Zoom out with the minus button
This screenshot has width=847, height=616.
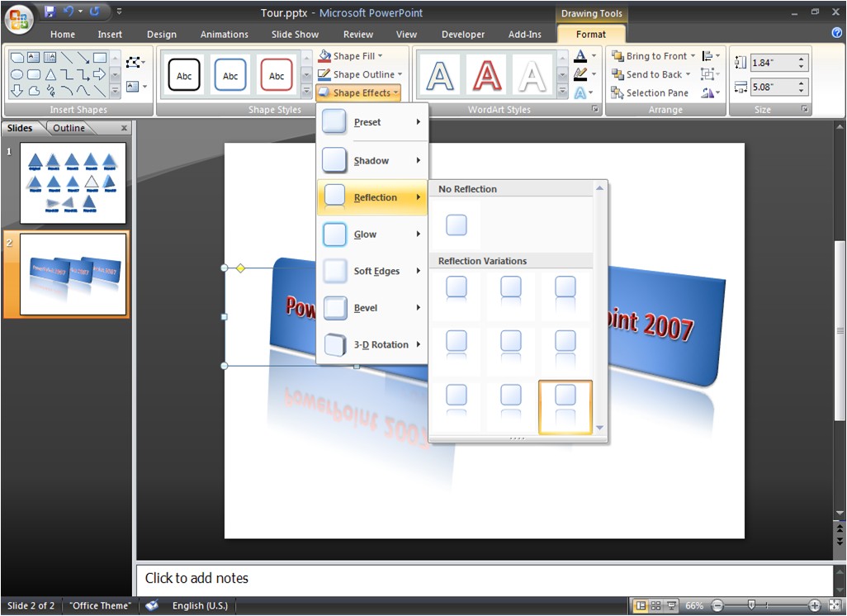click(x=717, y=606)
